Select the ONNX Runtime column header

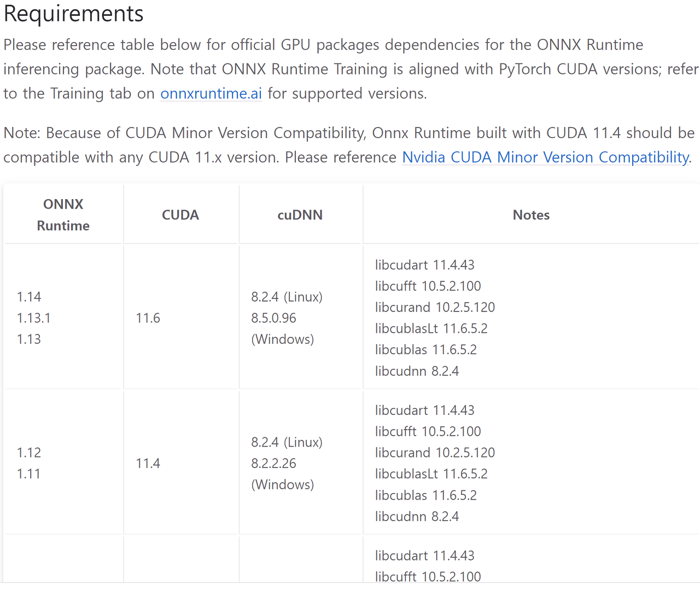point(63,215)
